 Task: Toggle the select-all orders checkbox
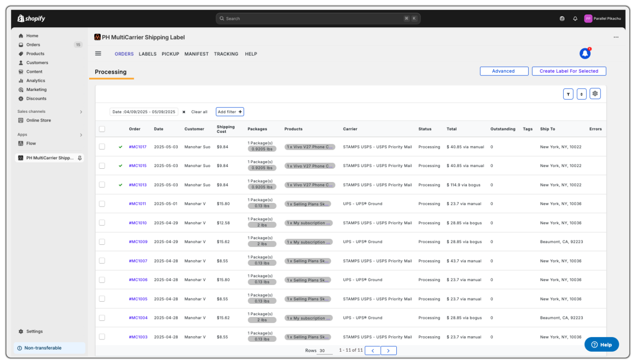click(x=102, y=129)
